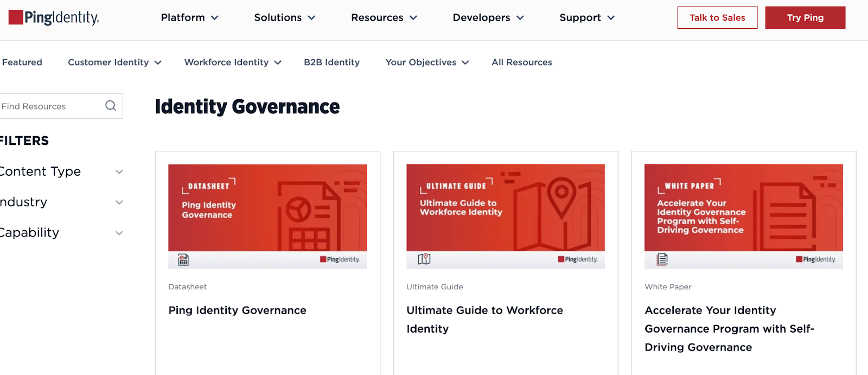Click the document icon under White Paper thumbnail
868x375 pixels.
[x=662, y=259]
